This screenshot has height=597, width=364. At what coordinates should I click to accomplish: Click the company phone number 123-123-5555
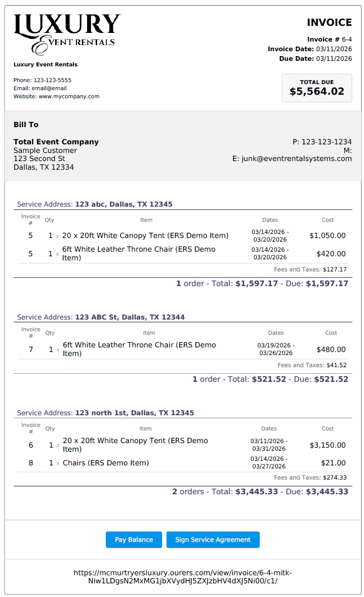click(52, 80)
